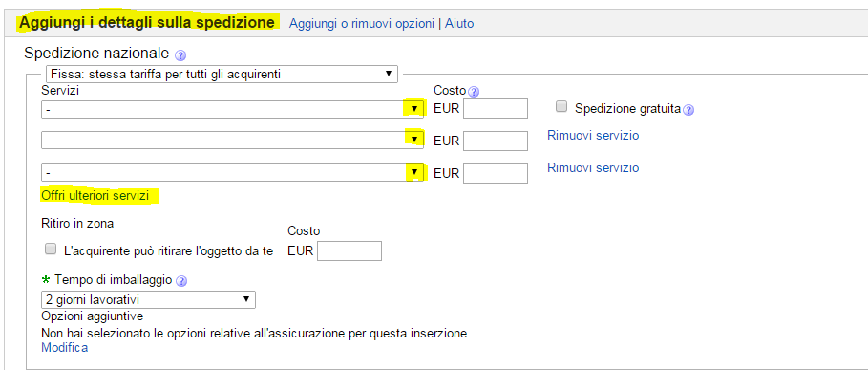The height and width of the screenshot is (370, 868).
Task: Remove the second service via Rimuovi servizio
Action: 593,135
